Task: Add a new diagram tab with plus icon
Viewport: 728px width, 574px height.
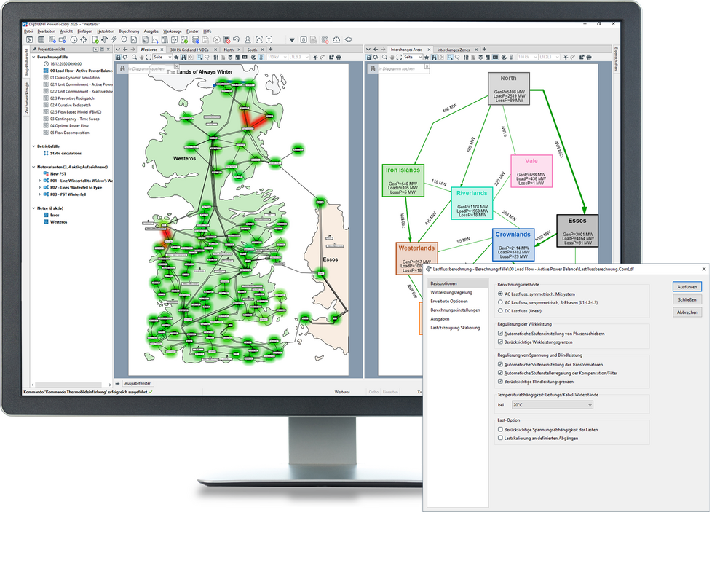Action: point(270,50)
